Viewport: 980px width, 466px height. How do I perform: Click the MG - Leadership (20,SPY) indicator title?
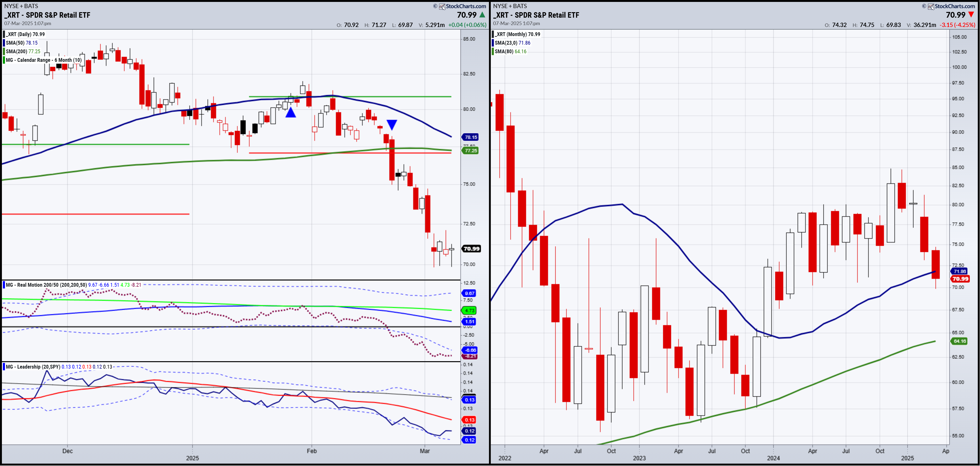(33, 367)
